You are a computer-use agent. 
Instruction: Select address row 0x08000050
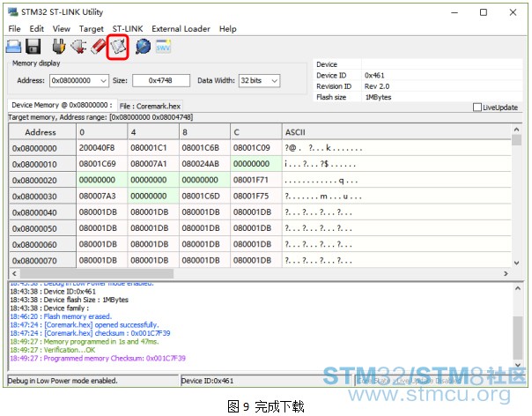coord(42,228)
